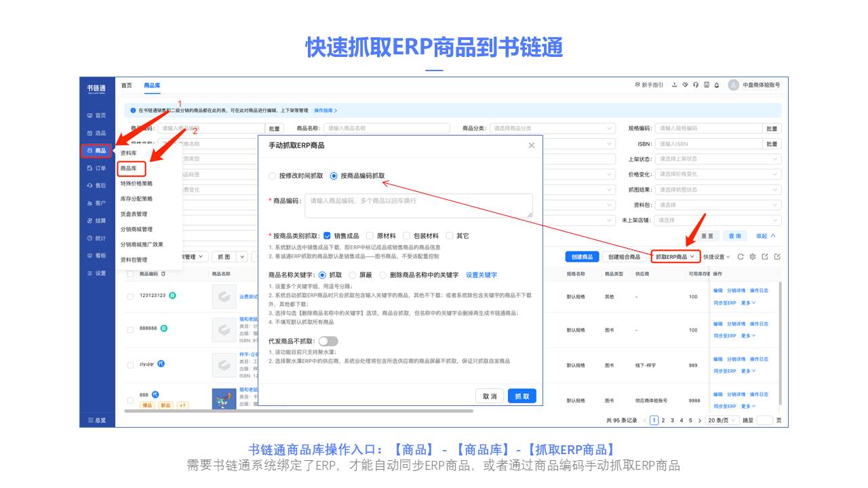Open 结算 in the left sidebar

point(96,221)
